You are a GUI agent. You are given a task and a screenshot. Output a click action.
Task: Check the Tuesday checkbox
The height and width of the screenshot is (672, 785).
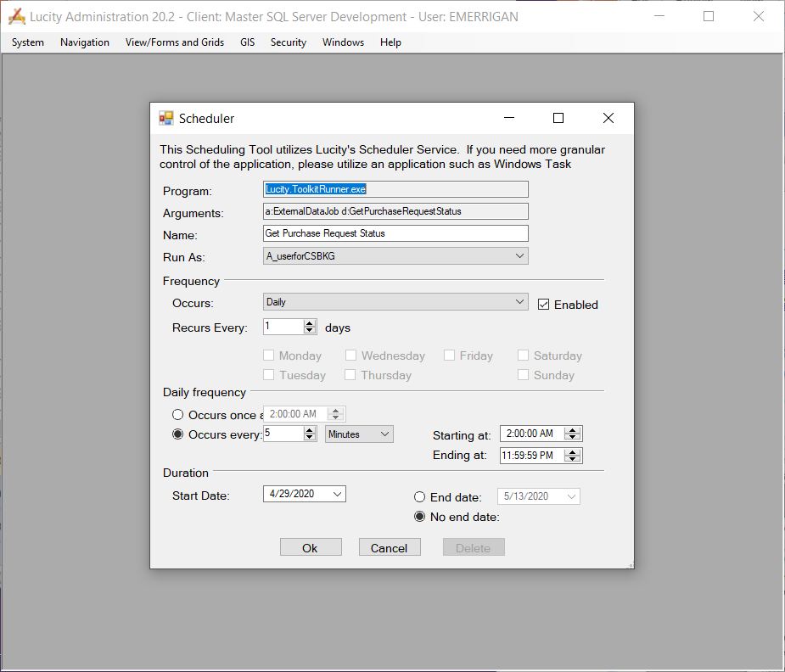[x=269, y=375]
